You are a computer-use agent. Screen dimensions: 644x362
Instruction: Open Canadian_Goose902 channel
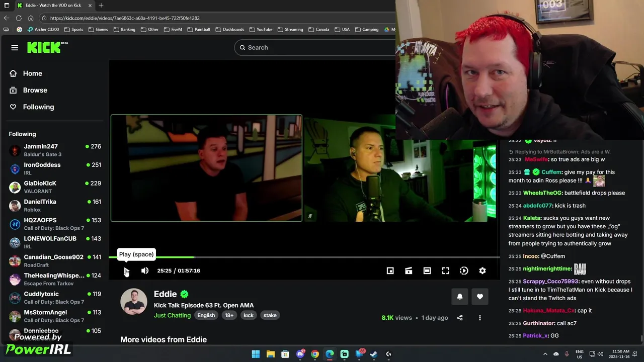(55, 261)
